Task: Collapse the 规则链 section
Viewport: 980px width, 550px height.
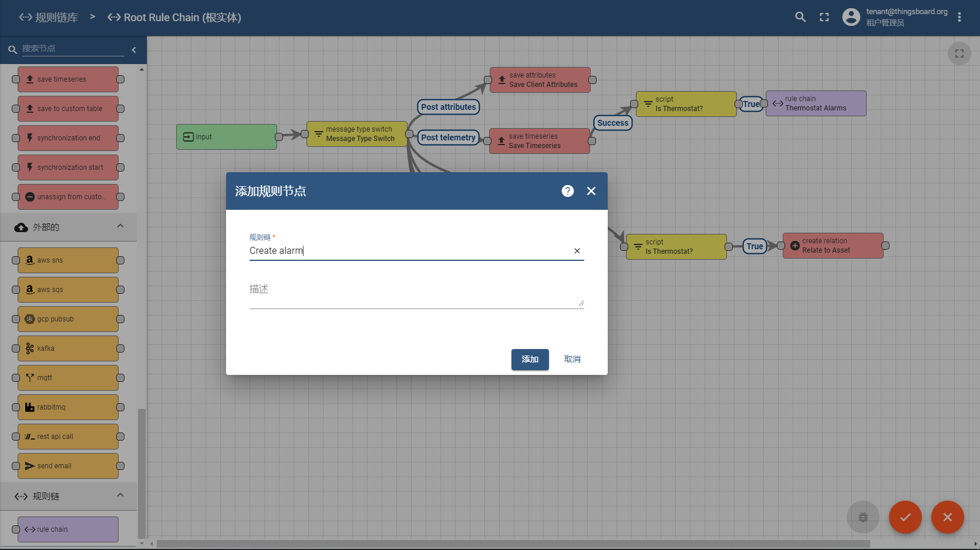Action: point(120,495)
